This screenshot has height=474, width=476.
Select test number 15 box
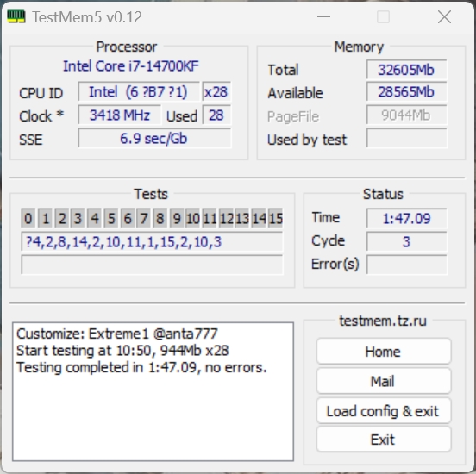coord(276,218)
